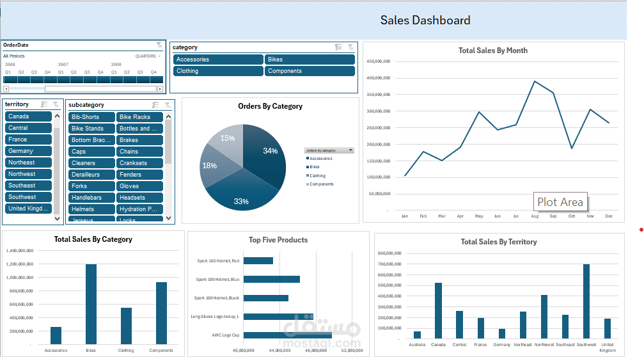Viewport: 644px width, 357px height.
Task: Filter by the Bikes category
Action: click(x=310, y=59)
